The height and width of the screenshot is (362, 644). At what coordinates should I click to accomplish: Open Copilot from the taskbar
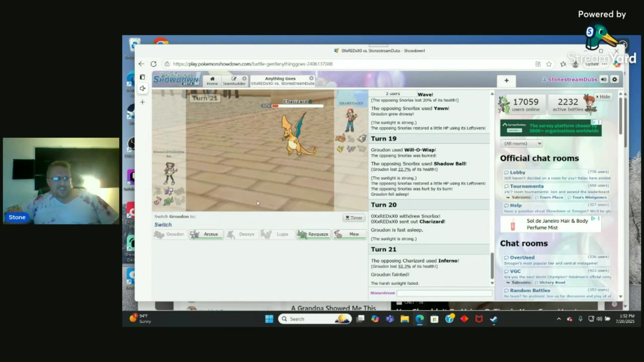tap(375, 319)
